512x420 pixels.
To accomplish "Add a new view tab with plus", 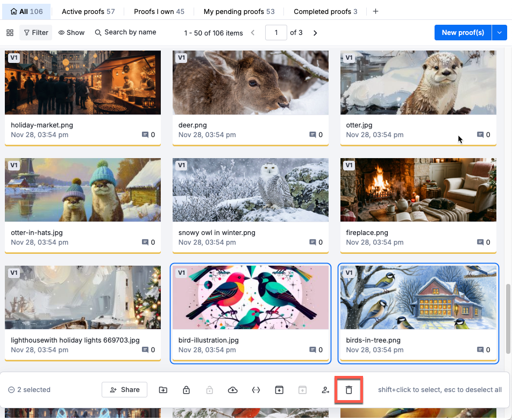I will coord(375,11).
